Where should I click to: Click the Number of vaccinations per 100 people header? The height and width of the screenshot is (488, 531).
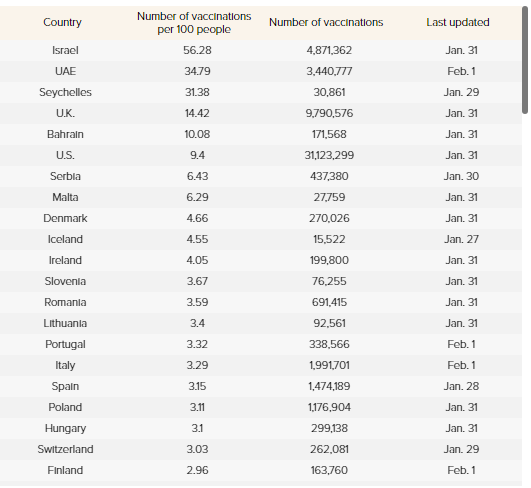(x=194, y=23)
